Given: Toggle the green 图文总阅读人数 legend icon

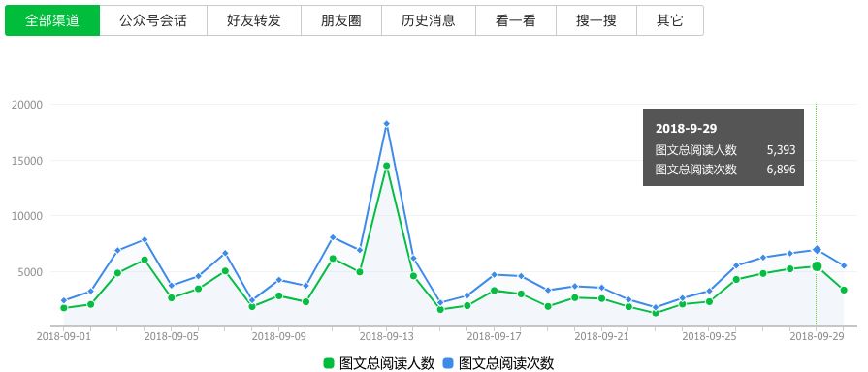Looking at the screenshot, I should click(329, 363).
